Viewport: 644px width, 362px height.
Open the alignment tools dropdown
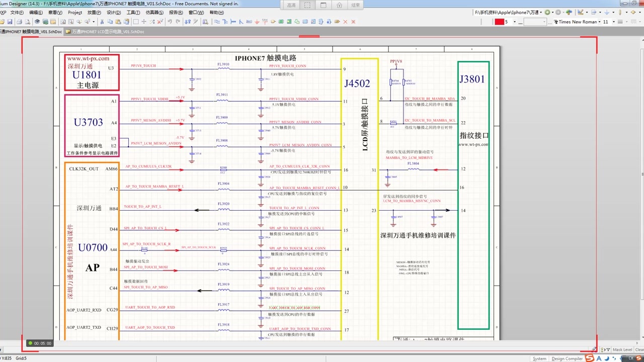click(600, 12)
